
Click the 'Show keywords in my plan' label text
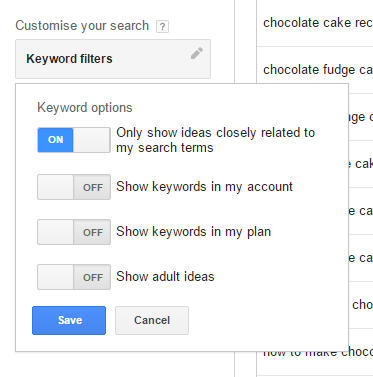pos(193,232)
